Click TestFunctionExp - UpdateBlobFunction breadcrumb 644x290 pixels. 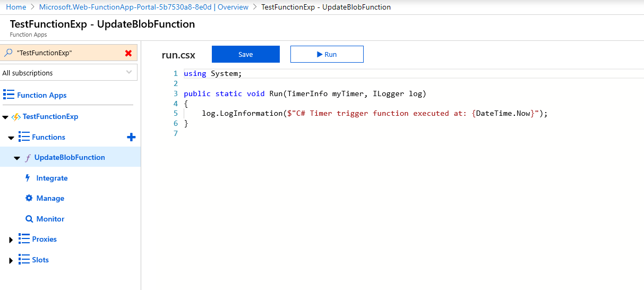click(x=326, y=7)
